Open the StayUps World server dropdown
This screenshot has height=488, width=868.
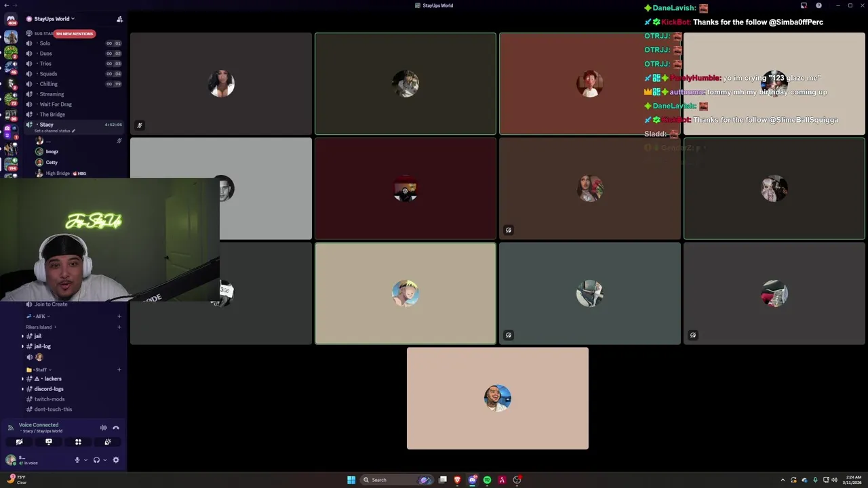[54, 19]
